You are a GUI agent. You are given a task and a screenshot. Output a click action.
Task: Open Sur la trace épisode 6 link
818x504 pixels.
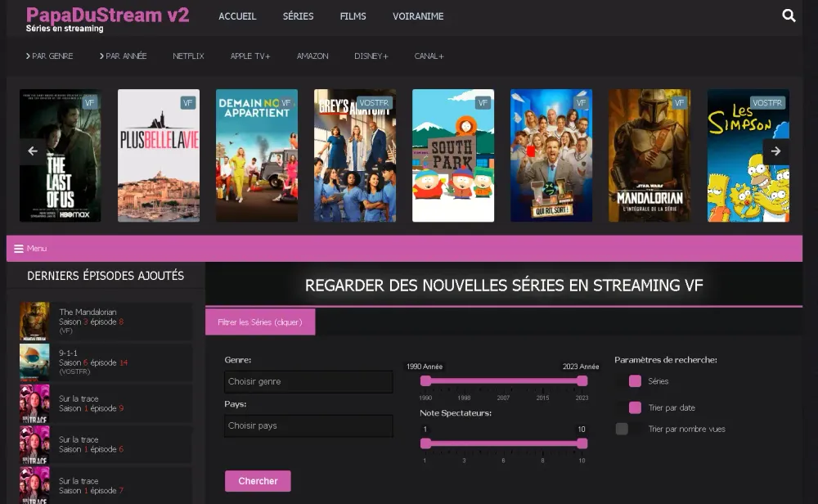[92, 444]
